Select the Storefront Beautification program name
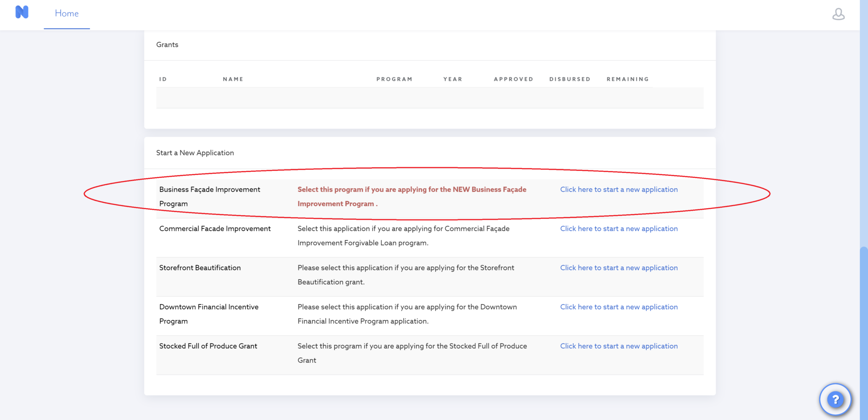 pos(200,268)
